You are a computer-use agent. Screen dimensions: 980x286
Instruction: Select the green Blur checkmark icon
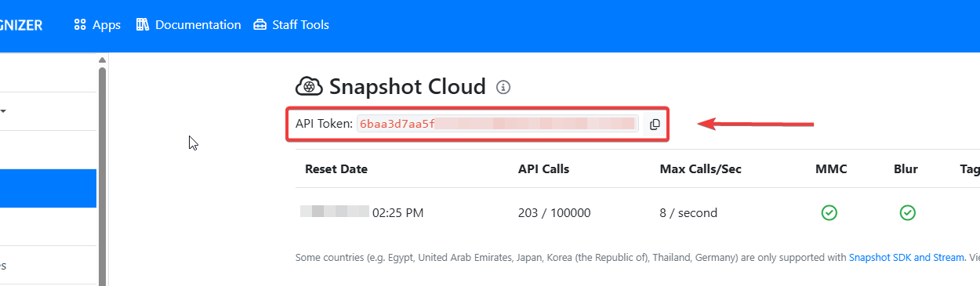coord(907,212)
